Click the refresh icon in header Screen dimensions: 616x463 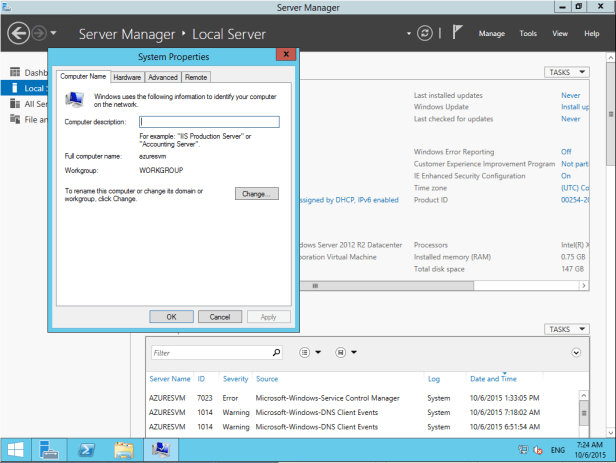427,33
